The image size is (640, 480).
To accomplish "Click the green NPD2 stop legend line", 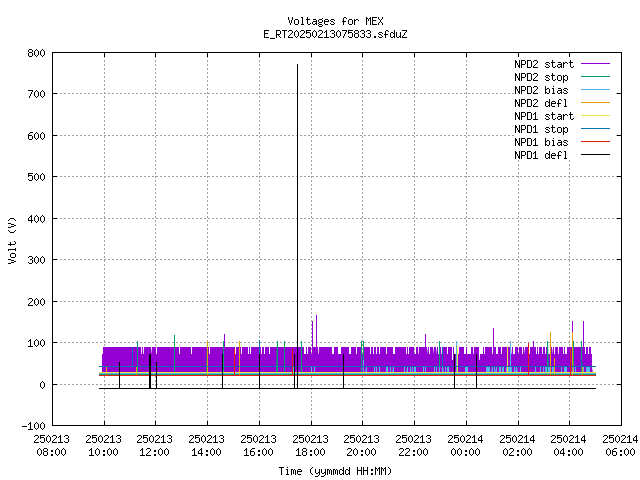I will [x=596, y=77].
